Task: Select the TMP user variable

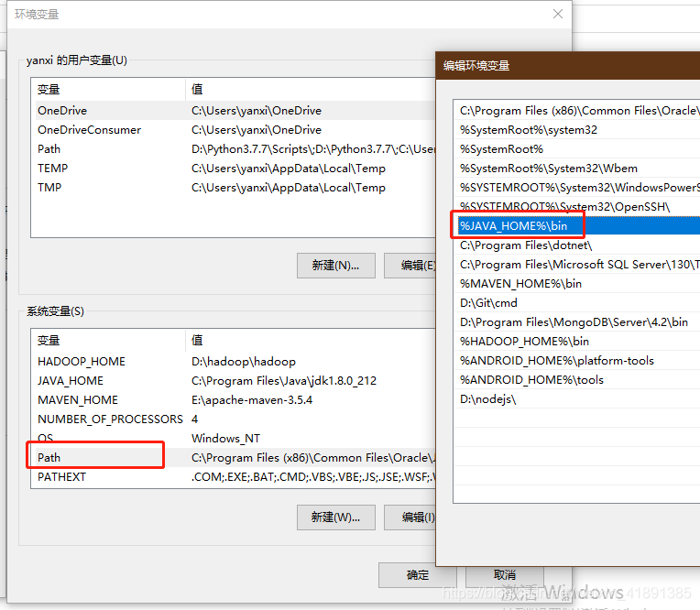Action: (x=235, y=188)
